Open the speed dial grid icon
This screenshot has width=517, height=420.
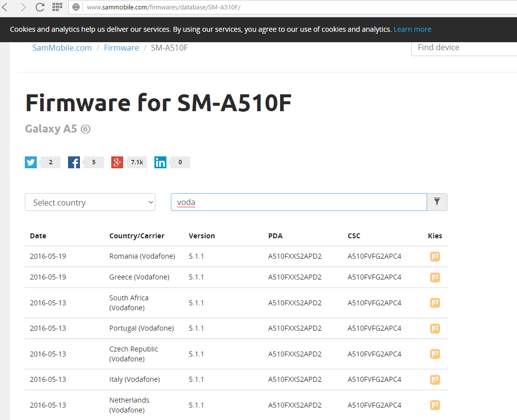(x=58, y=7)
